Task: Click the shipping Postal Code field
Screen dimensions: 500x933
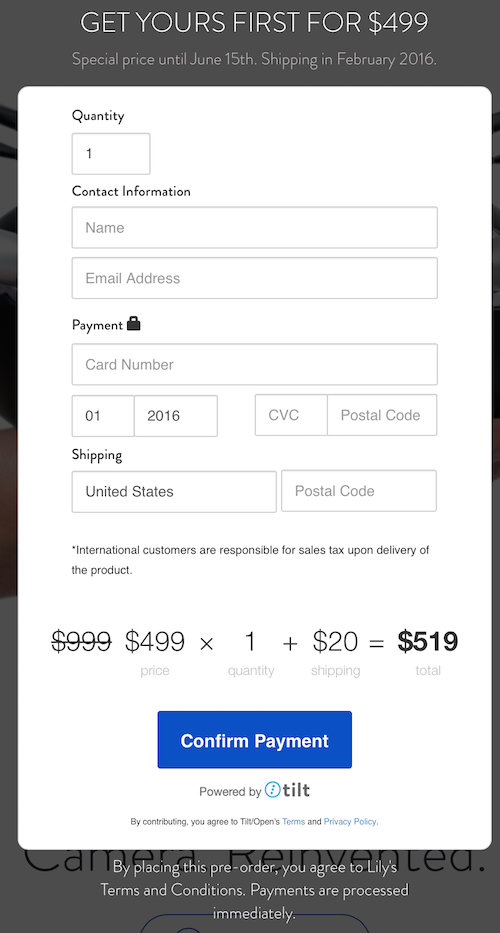Action: pos(359,491)
